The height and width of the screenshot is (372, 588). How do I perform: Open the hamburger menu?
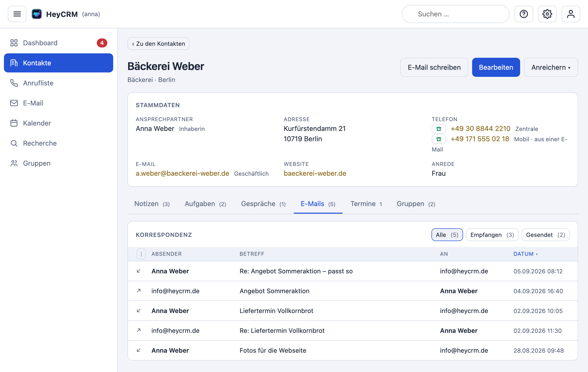point(17,14)
